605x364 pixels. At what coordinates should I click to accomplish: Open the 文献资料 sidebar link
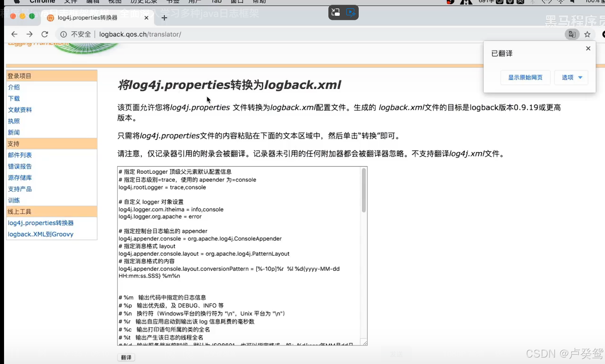pyautogui.click(x=20, y=110)
